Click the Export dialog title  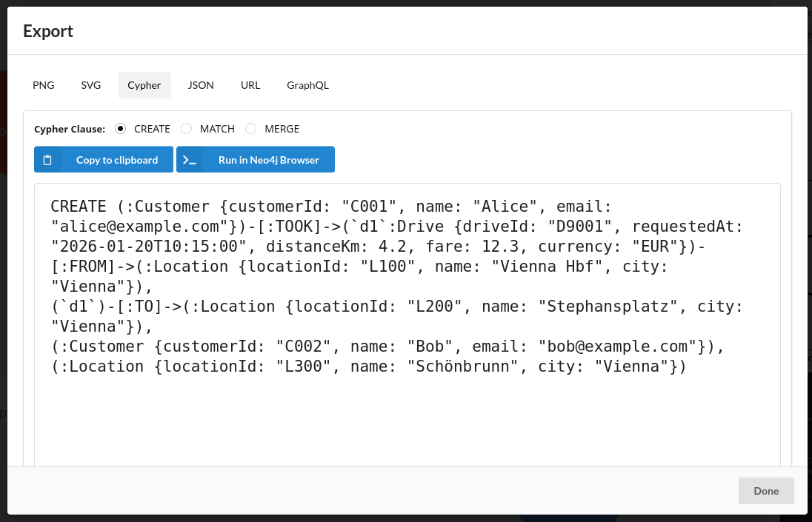tap(48, 31)
